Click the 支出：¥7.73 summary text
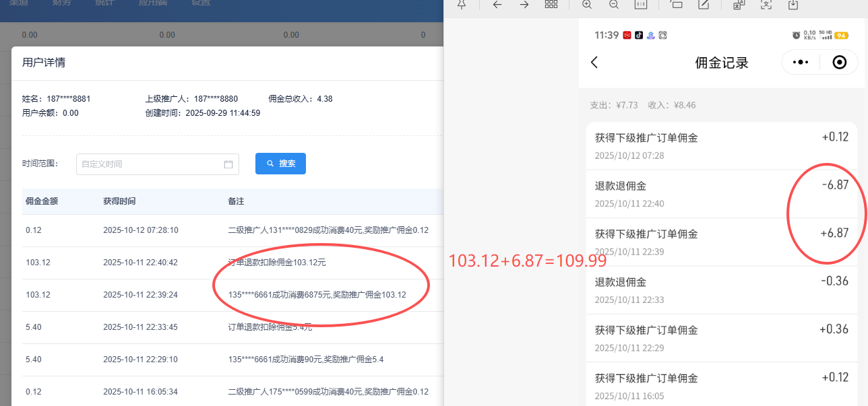 pos(614,106)
